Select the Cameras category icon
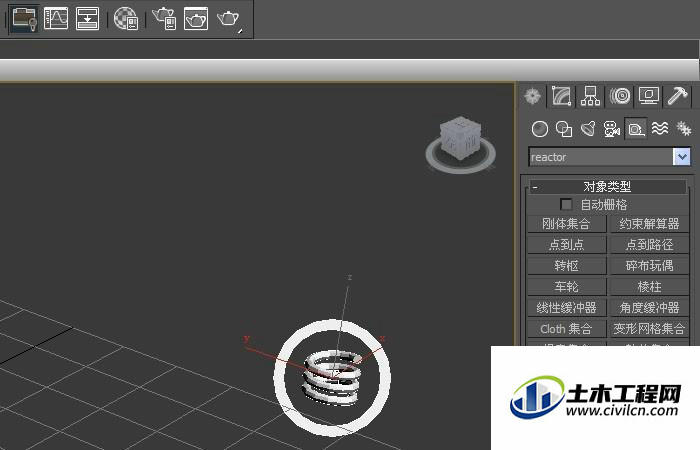700x450 pixels. click(612, 129)
